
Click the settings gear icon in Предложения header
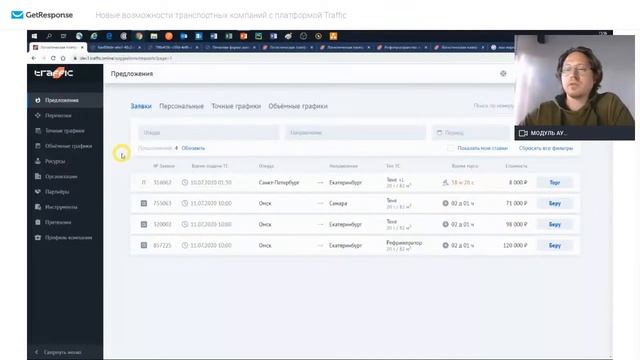point(503,73)
